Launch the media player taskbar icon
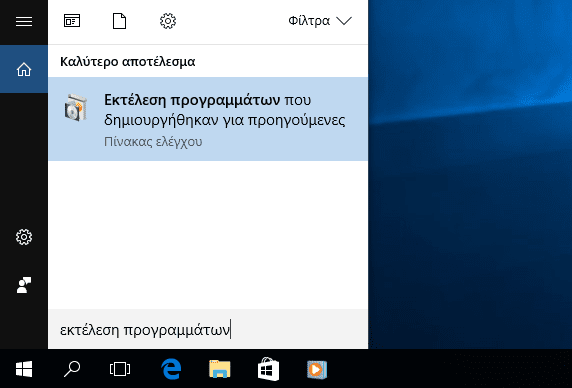 317,369
